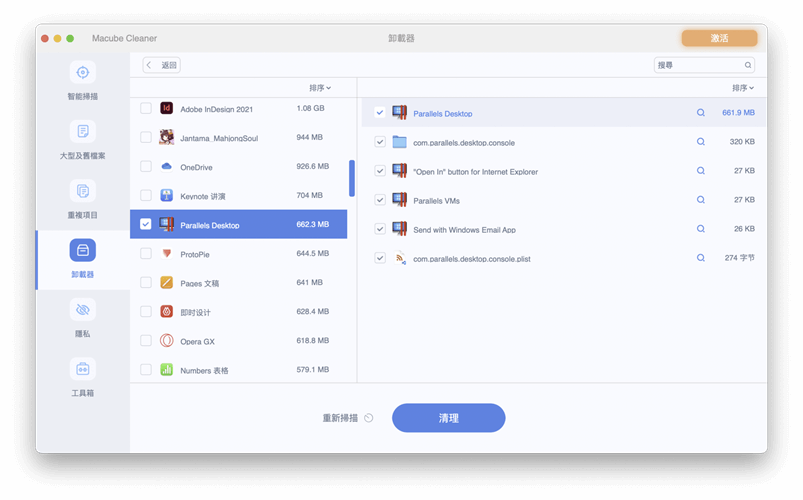Click the 返回 back button
This screenshot has height=500, width=803.
point(162,65)
